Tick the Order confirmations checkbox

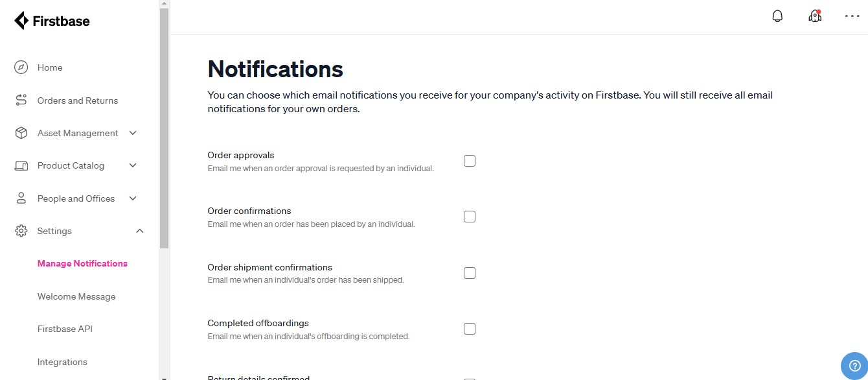pos(470,217)
